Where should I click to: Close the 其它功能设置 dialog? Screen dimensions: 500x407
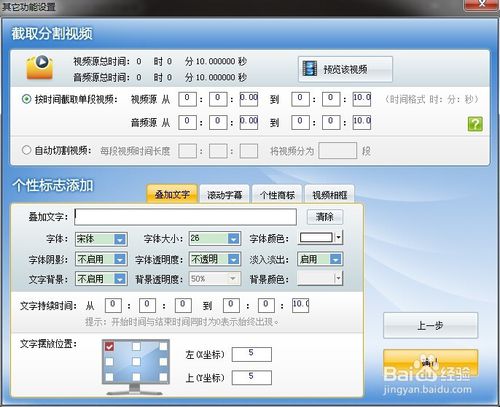482,4
